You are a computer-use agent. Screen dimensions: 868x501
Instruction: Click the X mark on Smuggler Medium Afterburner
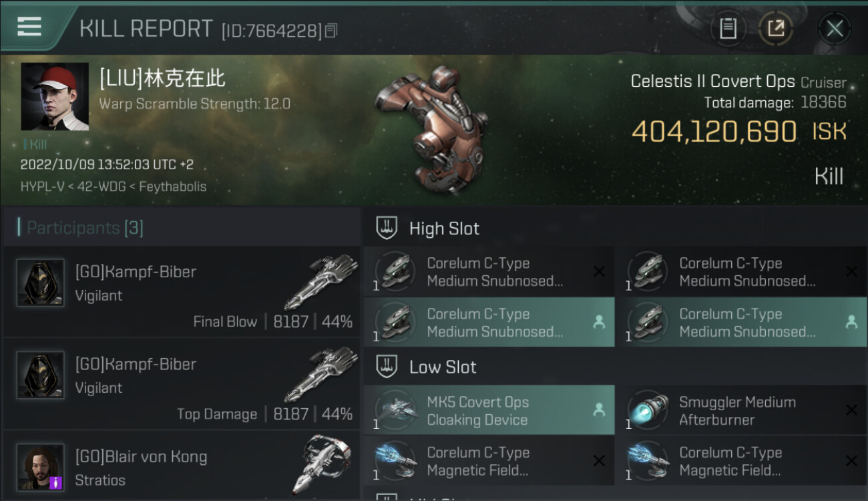tap(851, 410)
